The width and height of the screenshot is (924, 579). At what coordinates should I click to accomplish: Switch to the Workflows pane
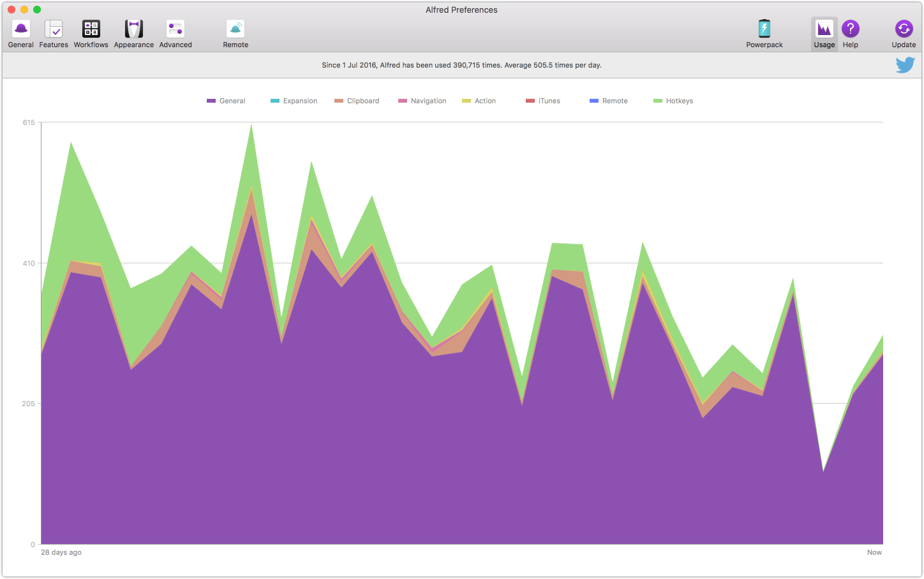(91, 34)
